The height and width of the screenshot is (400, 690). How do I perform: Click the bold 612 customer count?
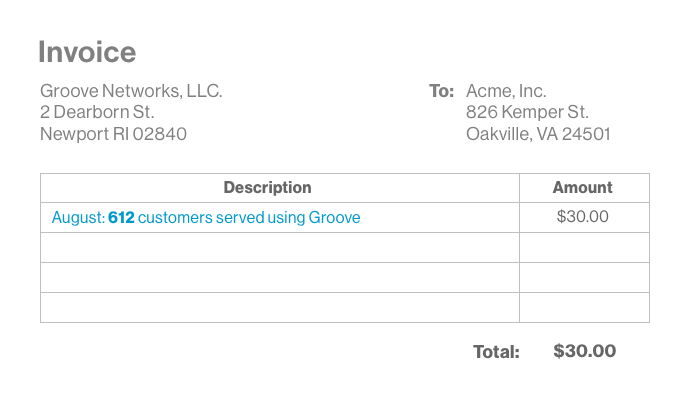tap(121, 217)
